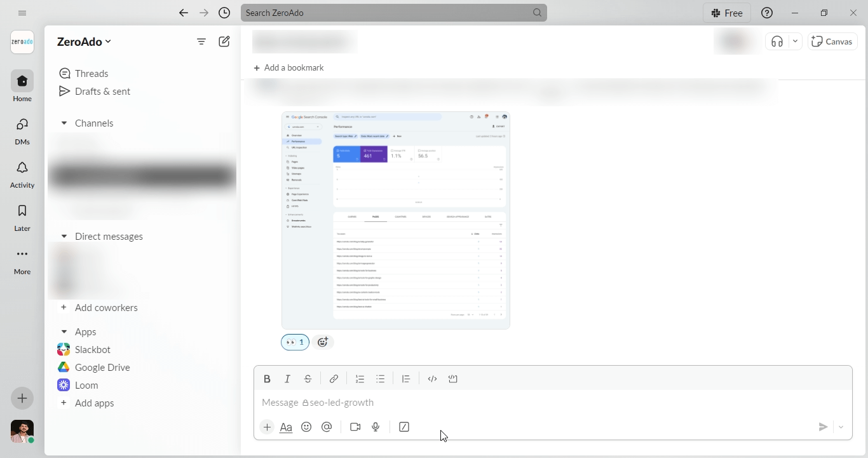Open the attachments plus button in composer
Viewport: 868px width, 458px height.
point(267,427)
